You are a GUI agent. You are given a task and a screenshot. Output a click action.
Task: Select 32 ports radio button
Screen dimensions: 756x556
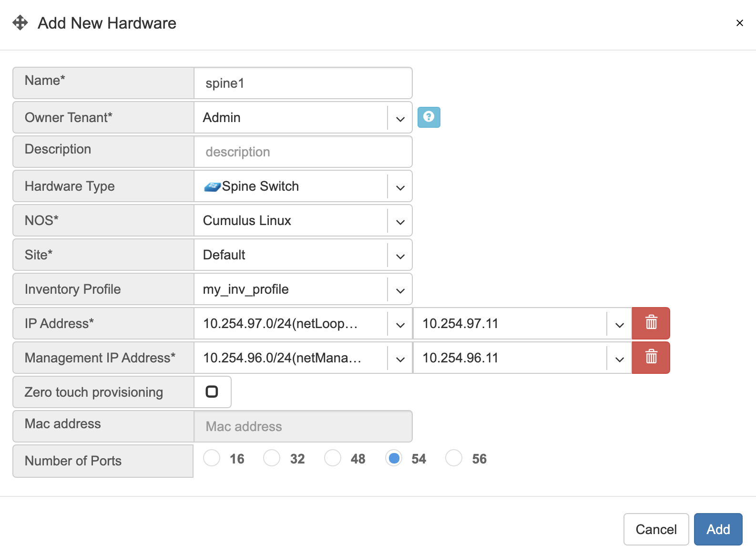[x=272, y=458]
